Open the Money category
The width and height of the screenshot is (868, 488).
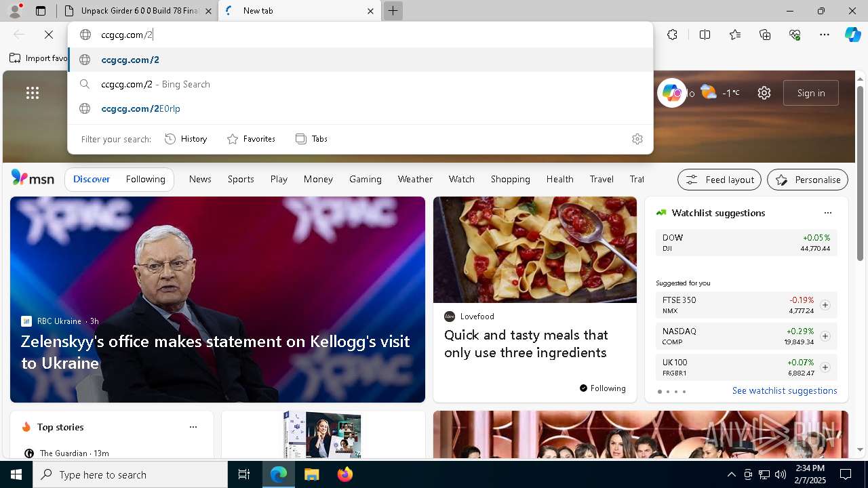[x=318, y=179]
